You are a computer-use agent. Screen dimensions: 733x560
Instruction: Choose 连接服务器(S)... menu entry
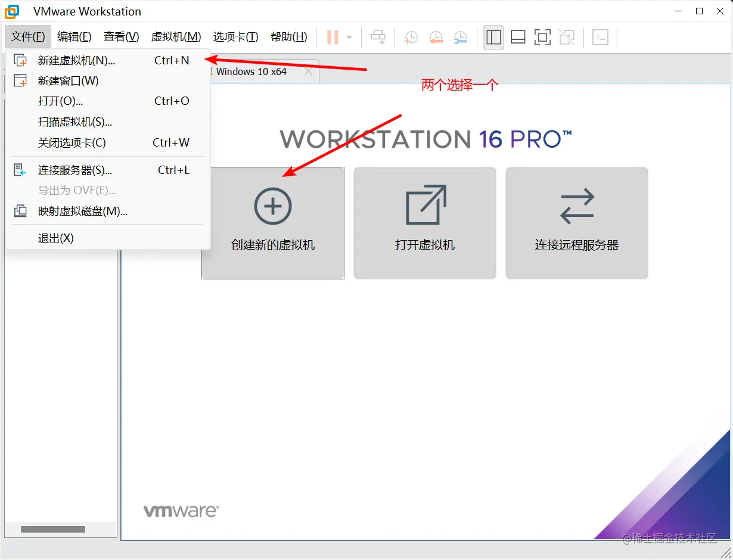pos(108,170)
